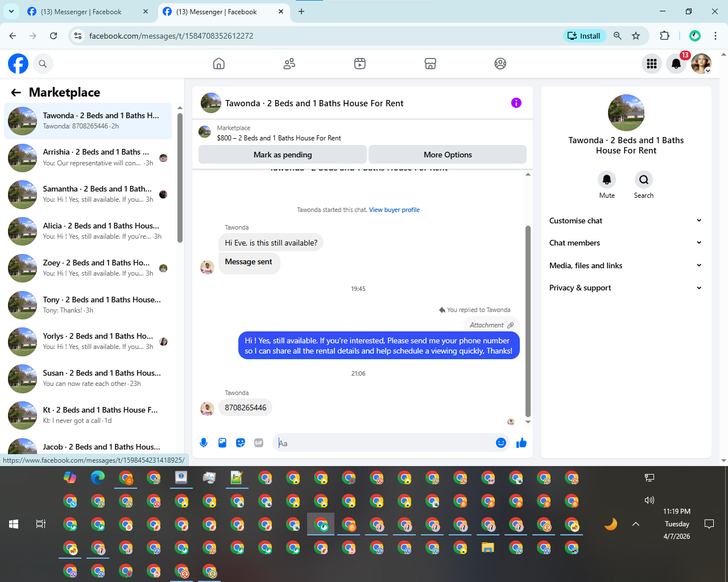Viewport: 728px width, 582px height.
Task: Click large house photo in right panel
Action: (626, 113)
